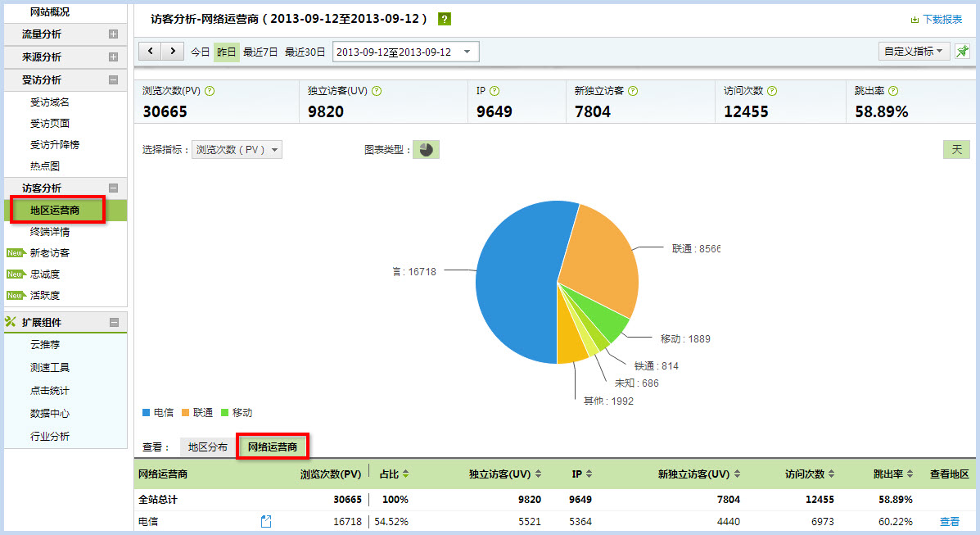Open the date range dropdown
The width and height of the screenshot is (980, 535).
(406, 52)
